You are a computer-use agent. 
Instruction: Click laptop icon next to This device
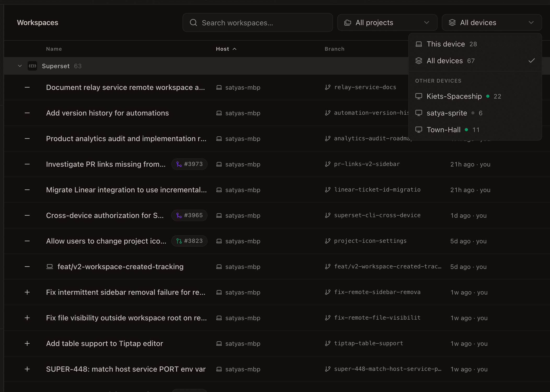419,44
